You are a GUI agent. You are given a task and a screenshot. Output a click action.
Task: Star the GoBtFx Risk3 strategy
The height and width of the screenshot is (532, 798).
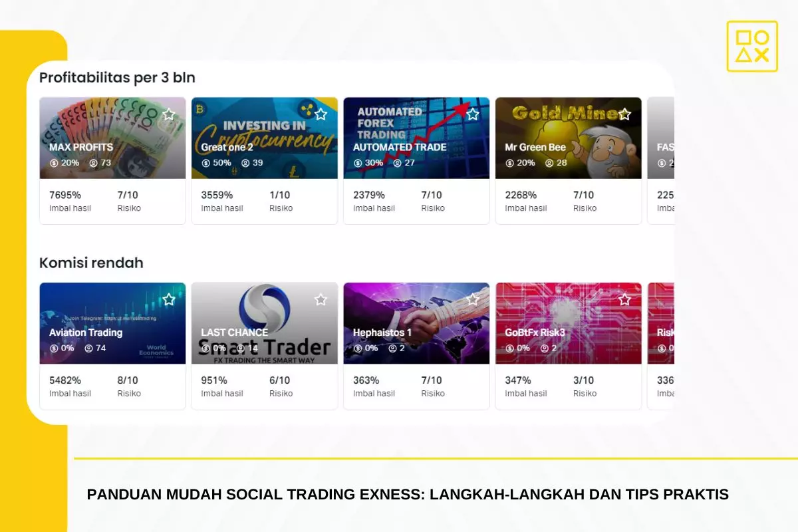[624, 299]
